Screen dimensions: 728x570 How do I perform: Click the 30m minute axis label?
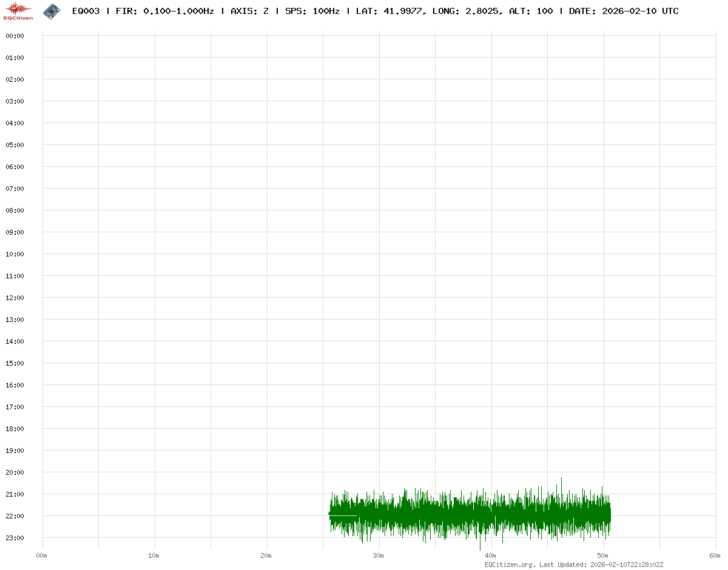[378, 555]
